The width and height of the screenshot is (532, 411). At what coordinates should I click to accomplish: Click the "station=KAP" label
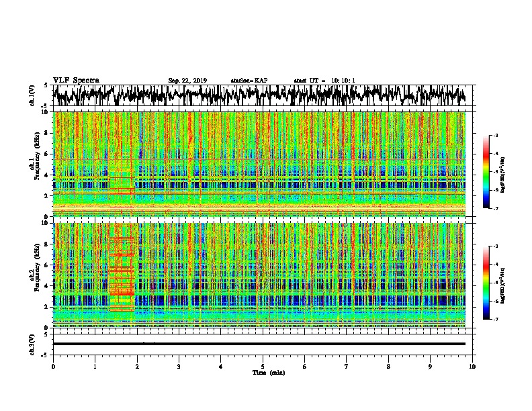pyautogui.click(x=249, y=81)
